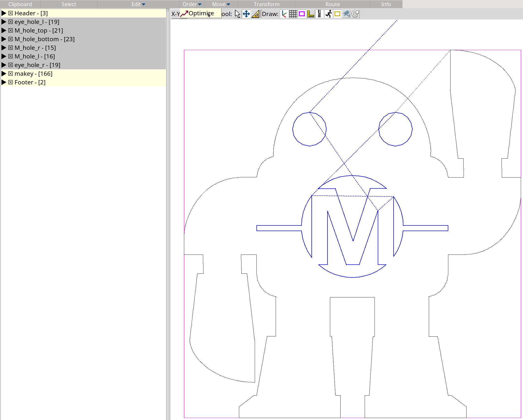Toggle the eye_hole_r block checkbox
The width and height of the screenshot is (523, 420).
[10, 65]
